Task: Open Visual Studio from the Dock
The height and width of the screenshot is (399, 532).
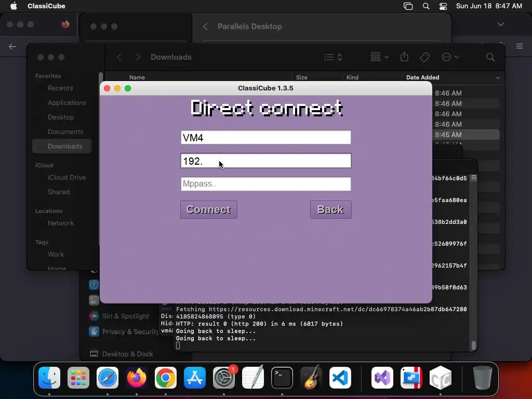Action: click(x=382, y=378)
